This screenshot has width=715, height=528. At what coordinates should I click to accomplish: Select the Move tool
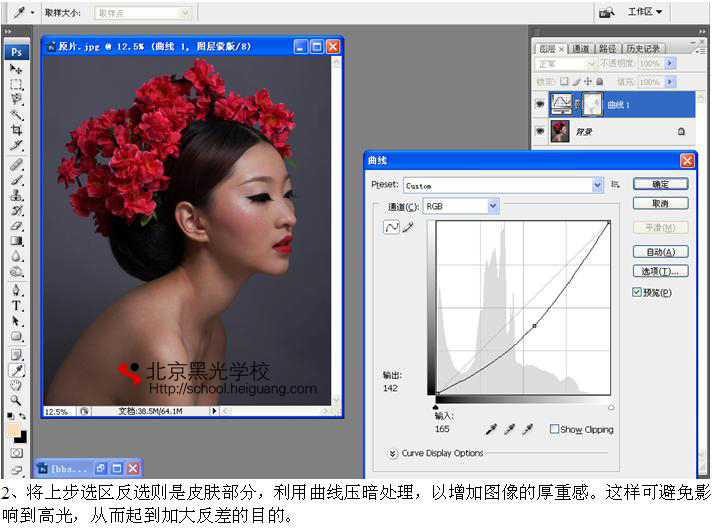click(x=16, y=69)
